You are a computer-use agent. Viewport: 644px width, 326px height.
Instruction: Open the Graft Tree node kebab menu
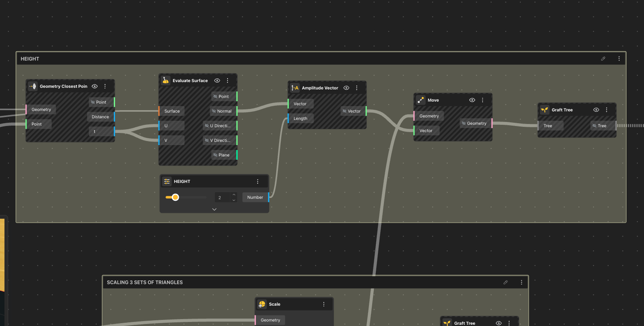click(607, 110)
